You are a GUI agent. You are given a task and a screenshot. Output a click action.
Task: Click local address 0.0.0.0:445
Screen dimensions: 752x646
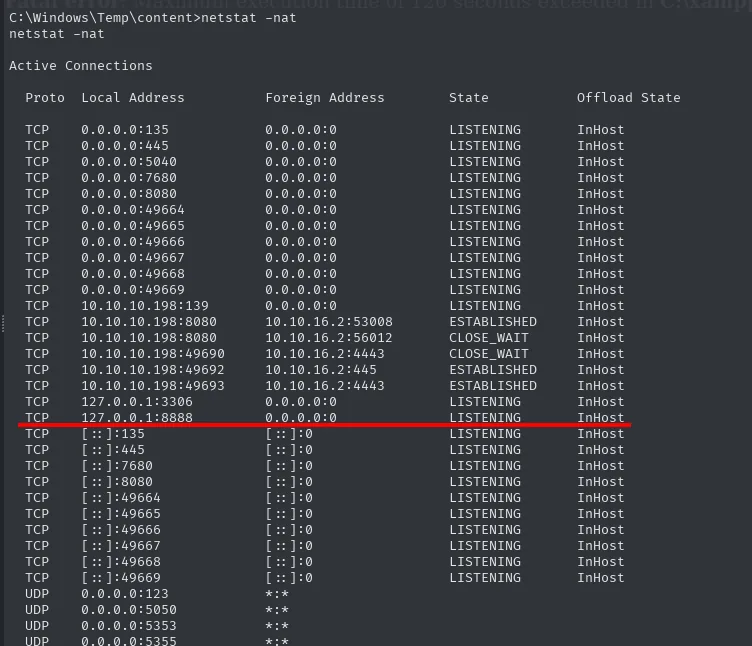pos(125,146)
